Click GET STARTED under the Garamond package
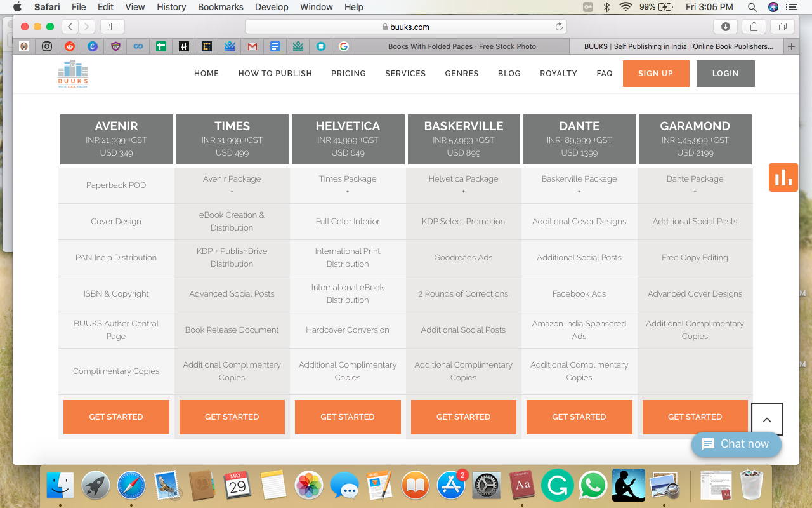This screenshot has height=508, width=812. click(695, 417)
